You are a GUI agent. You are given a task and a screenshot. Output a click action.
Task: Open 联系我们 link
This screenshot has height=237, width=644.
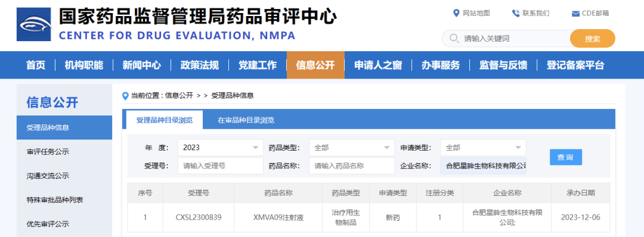tap(536, 13)
